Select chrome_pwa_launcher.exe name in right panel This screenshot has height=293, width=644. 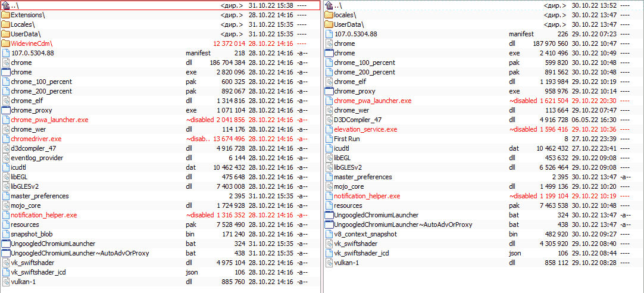(x=373, y=101)
